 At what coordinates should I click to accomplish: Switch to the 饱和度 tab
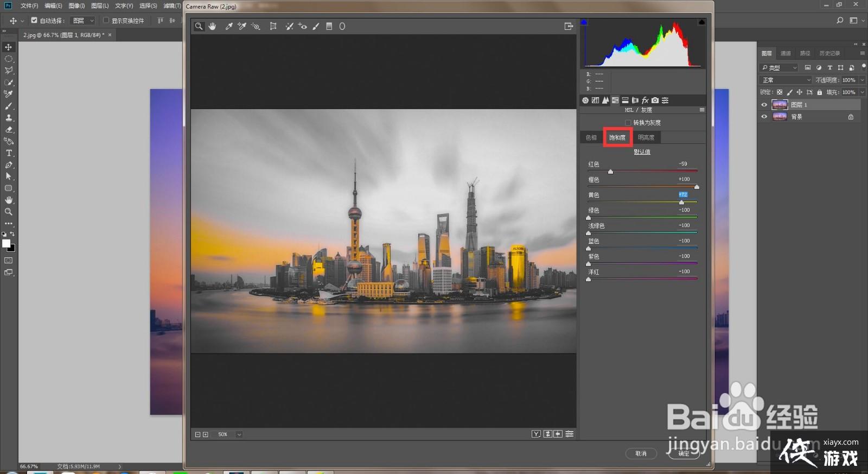(x=617, y=137)
